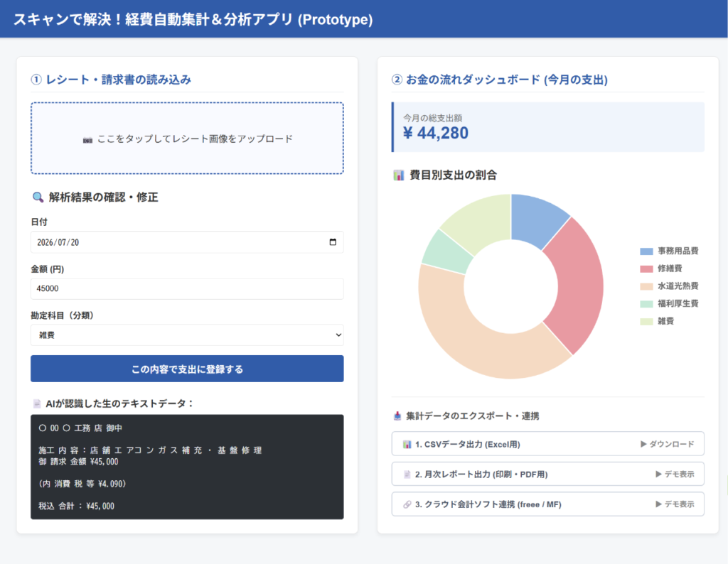Viewport: 728px width, 564px height.
Task: Click the page icon in 月次レポート出力 row
Action: click(x=407, y=474)
